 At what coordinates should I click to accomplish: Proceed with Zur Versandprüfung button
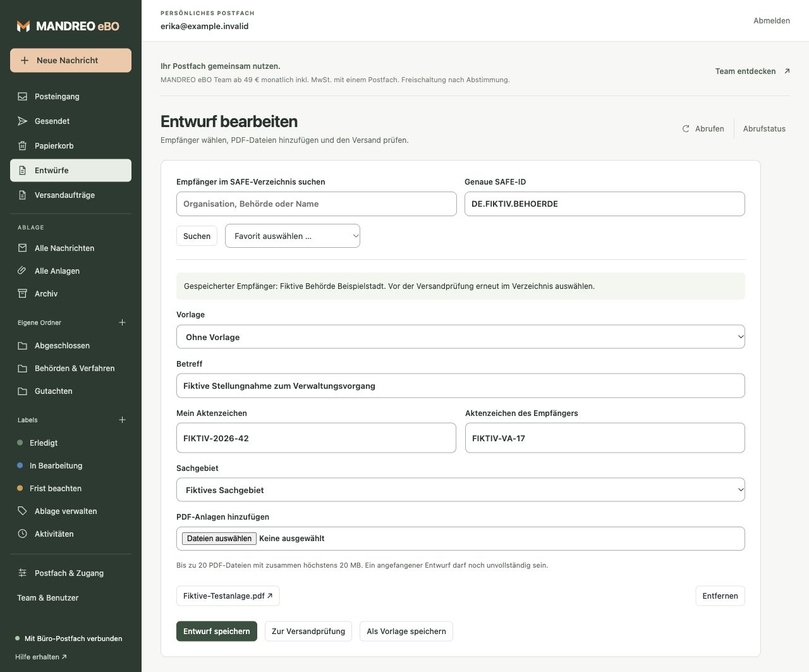[x=308, y=632]
